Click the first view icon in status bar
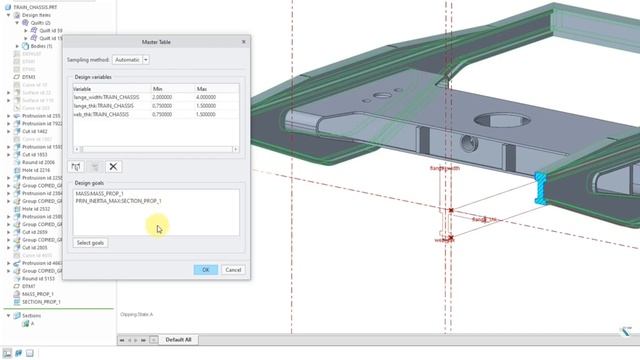640x360 pixels. (7, 353)
